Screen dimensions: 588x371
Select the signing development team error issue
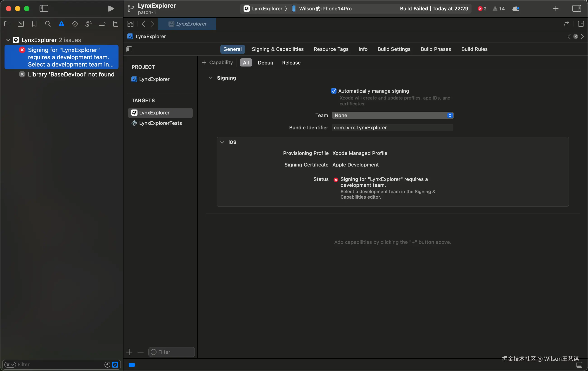pos(62,57)
